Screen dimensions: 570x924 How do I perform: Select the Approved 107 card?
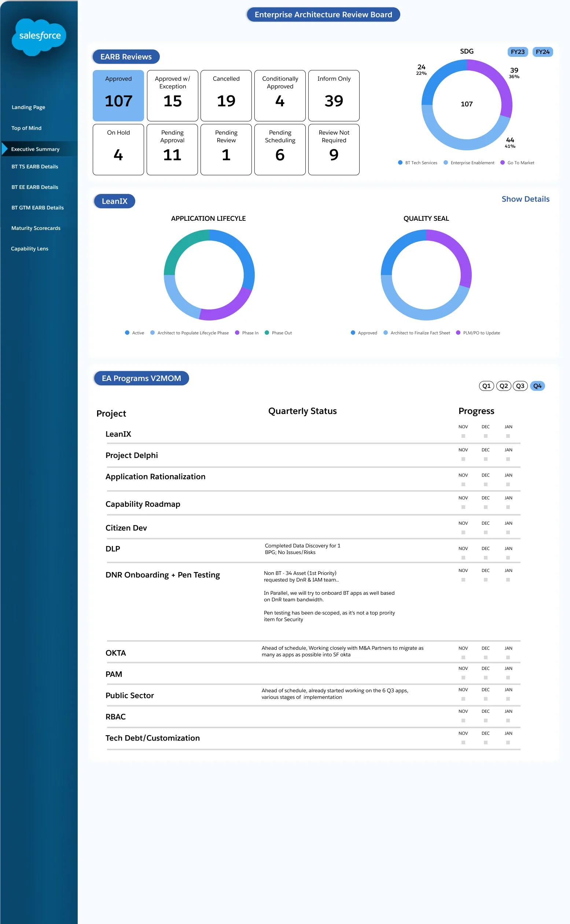[x=118, y=96]
